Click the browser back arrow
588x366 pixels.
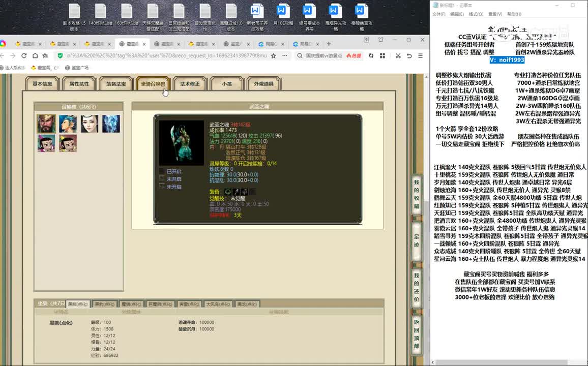click(2, 55)
